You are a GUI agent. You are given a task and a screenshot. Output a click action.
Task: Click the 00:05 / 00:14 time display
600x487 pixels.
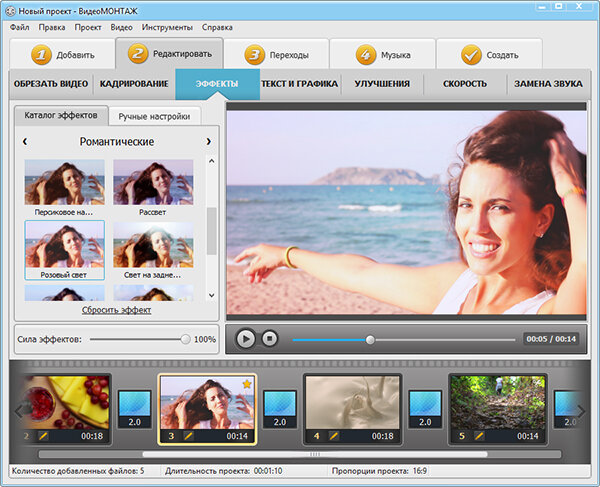point(551,339)
